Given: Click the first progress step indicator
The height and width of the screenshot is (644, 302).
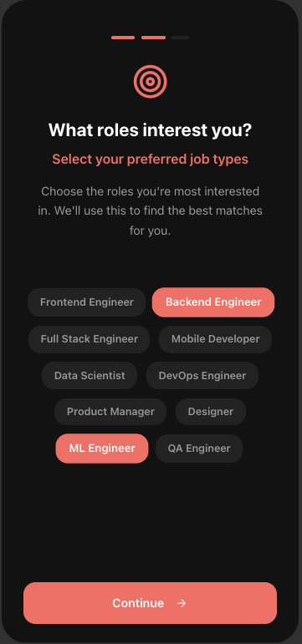Looking at the screenshot, I should 123,38.
